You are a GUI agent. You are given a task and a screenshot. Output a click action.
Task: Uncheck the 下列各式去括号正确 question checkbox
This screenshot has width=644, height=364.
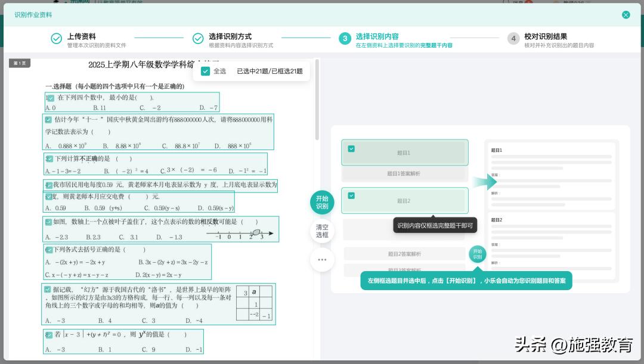point(49,250)
